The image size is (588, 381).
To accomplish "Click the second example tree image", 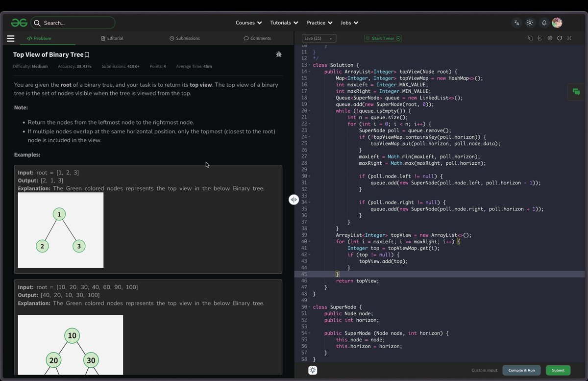I will point(71,345).
